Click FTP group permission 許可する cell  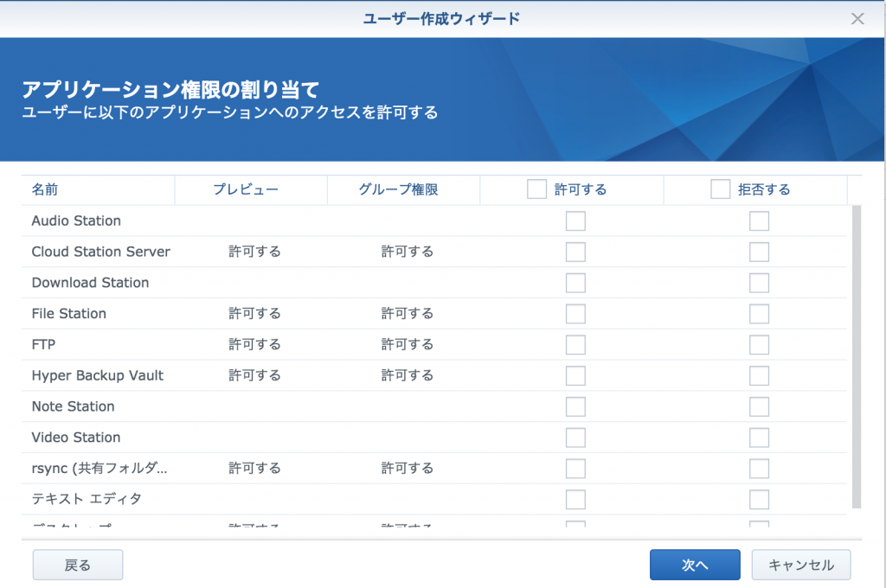(407, 344)
